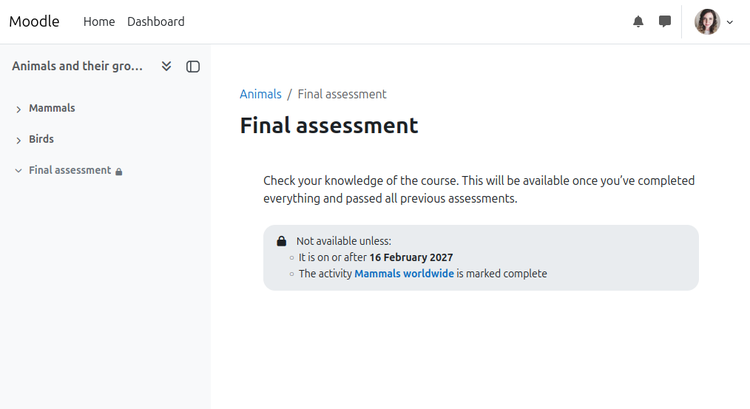Select Birds in the course index
The width and height of the screenshot is (750, 409).
pyautogui.click(x=41, y=139)
